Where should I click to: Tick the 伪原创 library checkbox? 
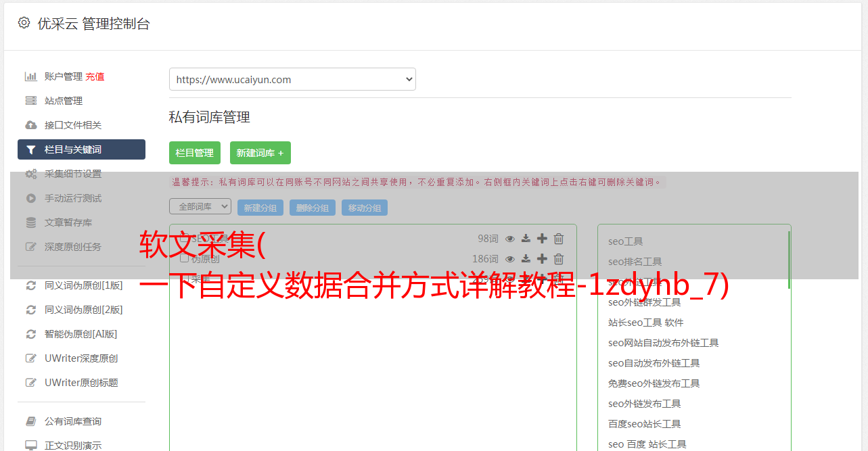(184, 258)
